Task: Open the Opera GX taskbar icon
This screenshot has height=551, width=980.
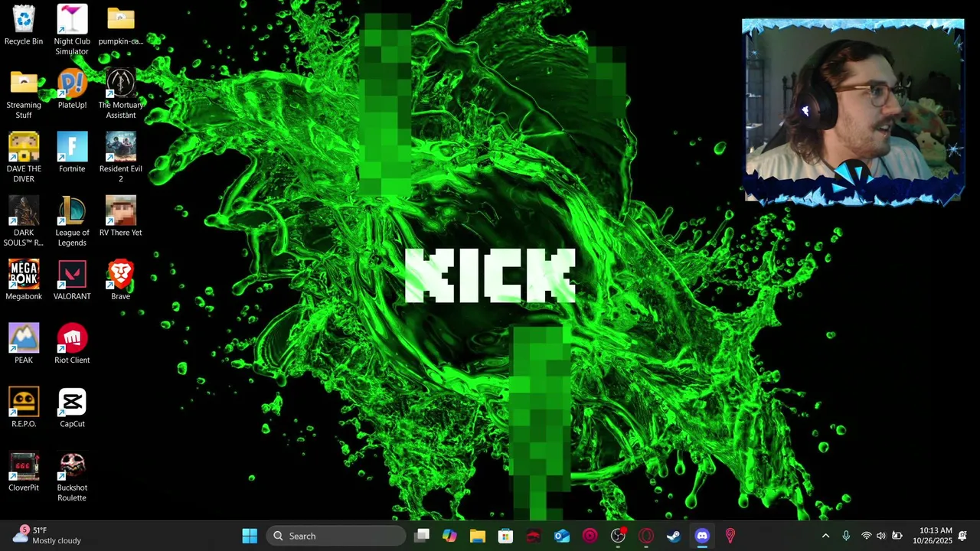Action: (646, 536)
